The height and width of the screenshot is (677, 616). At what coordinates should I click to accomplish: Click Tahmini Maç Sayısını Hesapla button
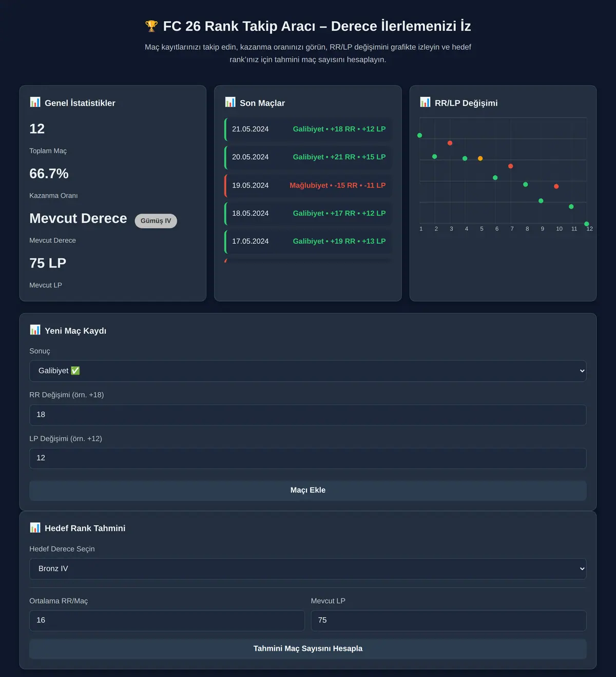308,649
